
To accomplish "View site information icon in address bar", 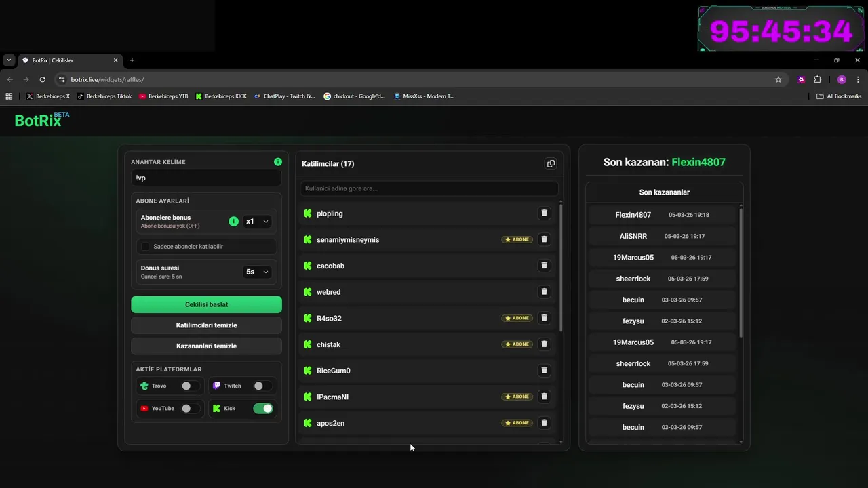I will coord(62,79).
